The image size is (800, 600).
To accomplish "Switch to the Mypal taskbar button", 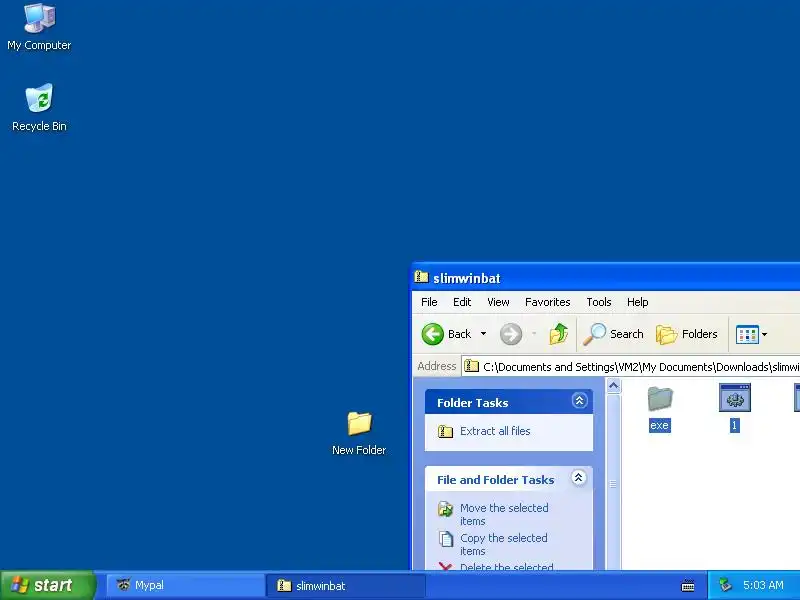I will [x=186, y=585].
